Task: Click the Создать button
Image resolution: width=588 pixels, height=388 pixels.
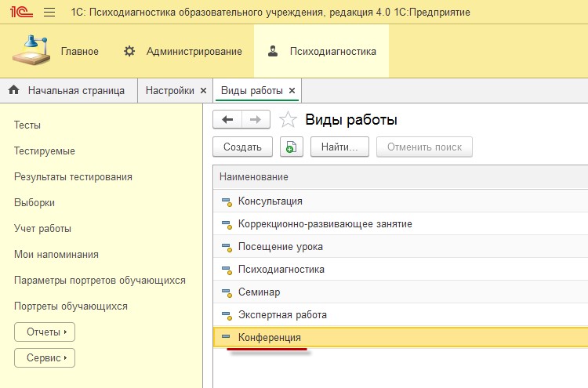Action: 242,147
